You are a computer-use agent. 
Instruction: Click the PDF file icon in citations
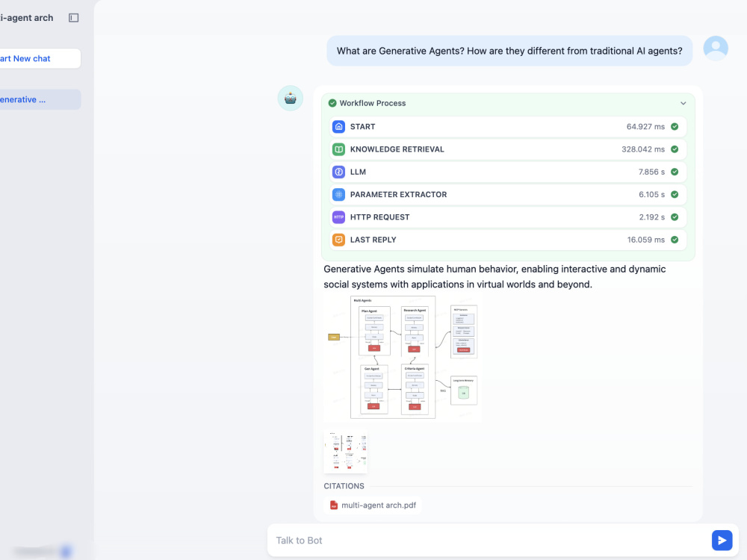[x=334, y=505]
